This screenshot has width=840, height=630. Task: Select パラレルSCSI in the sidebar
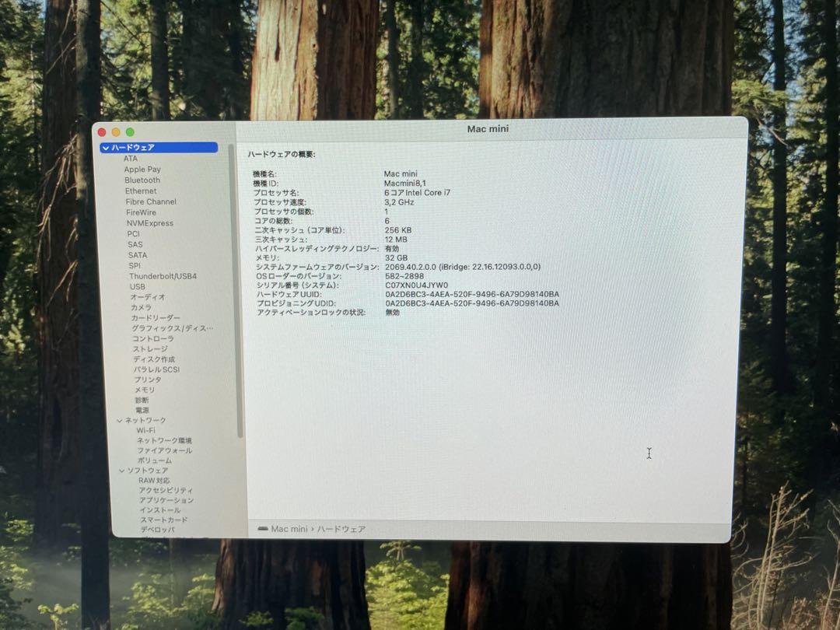157,369
